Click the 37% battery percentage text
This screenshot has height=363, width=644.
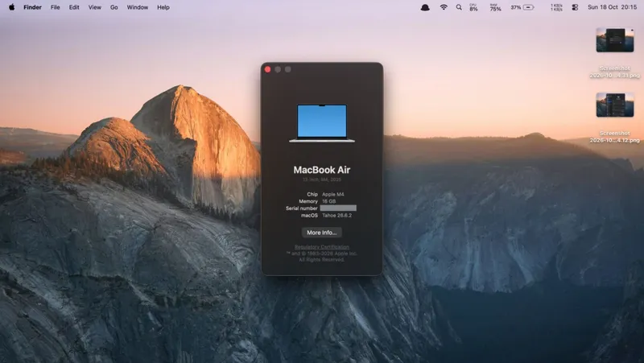tap(516, 7)
